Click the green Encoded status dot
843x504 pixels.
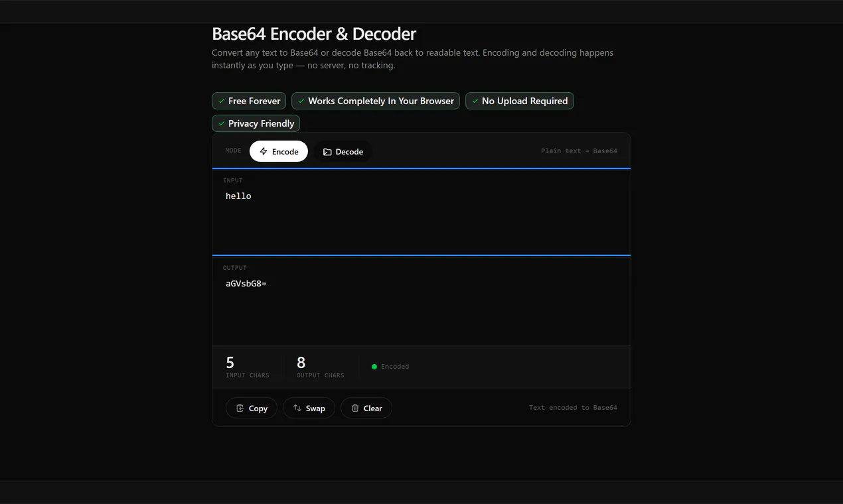374,367
